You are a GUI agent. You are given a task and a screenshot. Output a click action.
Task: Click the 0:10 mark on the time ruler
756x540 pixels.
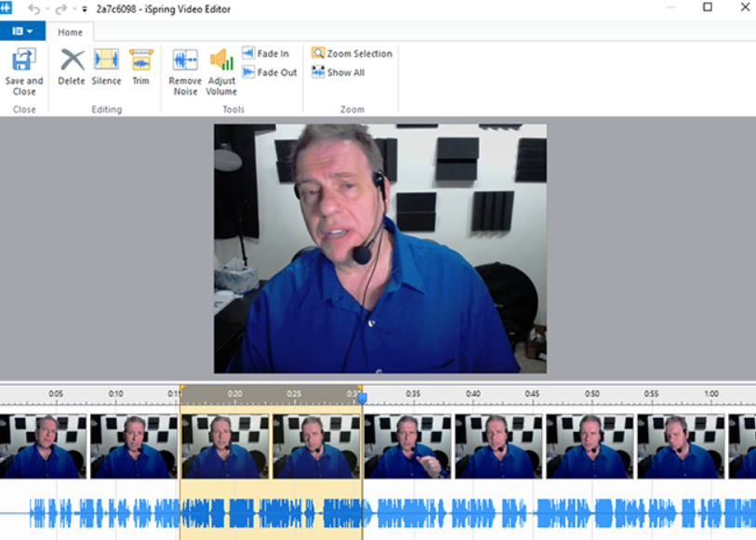point(115,393)
